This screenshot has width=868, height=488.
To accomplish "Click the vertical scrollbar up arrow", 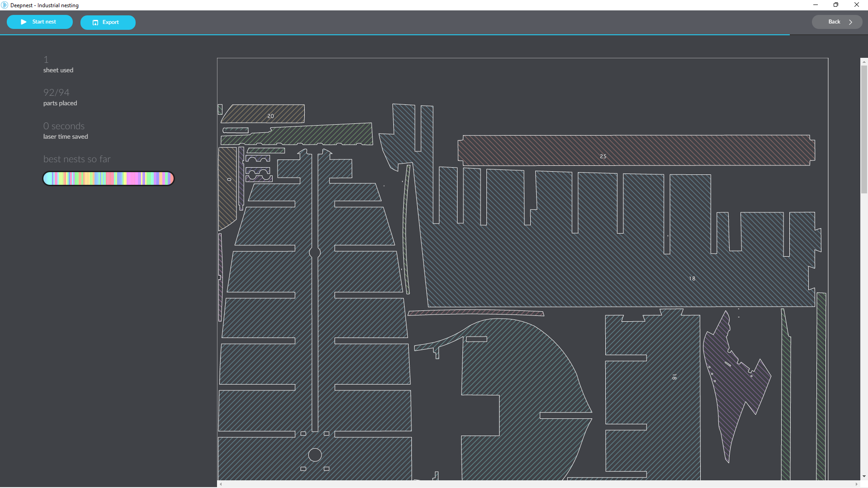I will pos(864,61).
